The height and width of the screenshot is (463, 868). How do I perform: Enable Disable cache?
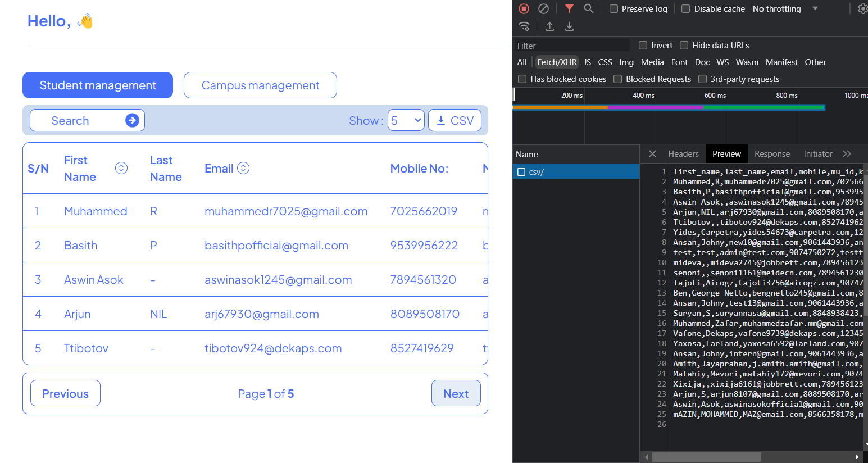point(685,9)
